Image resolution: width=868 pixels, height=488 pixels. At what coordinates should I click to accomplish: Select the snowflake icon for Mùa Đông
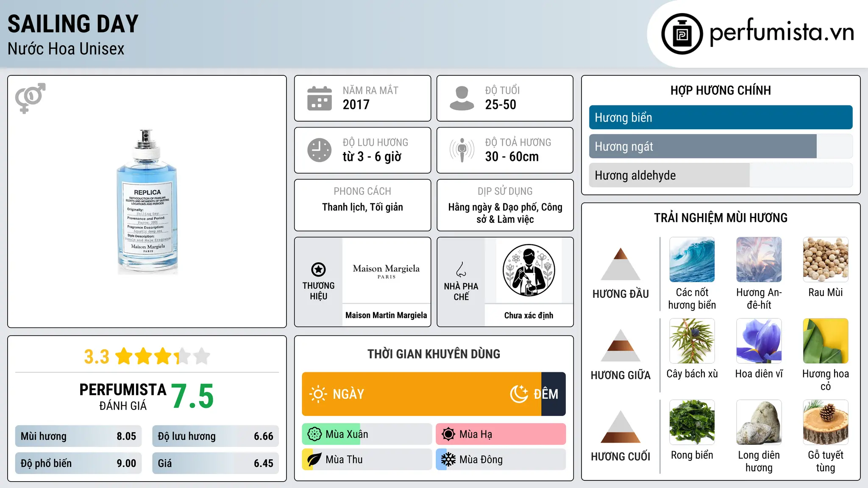(x=448, y=460)
